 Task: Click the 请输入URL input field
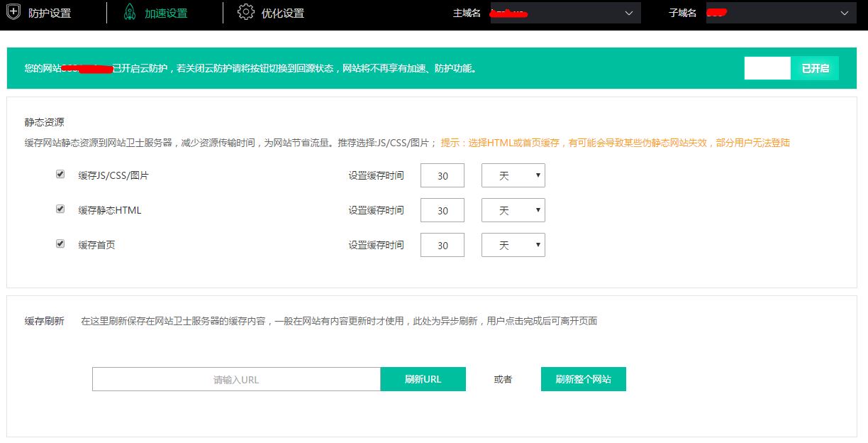pos(237,378)
